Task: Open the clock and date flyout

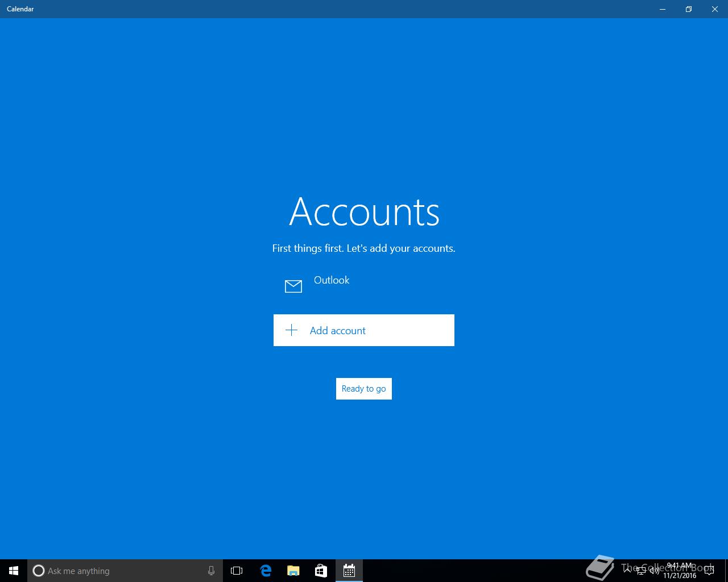Action: point(680,571)
